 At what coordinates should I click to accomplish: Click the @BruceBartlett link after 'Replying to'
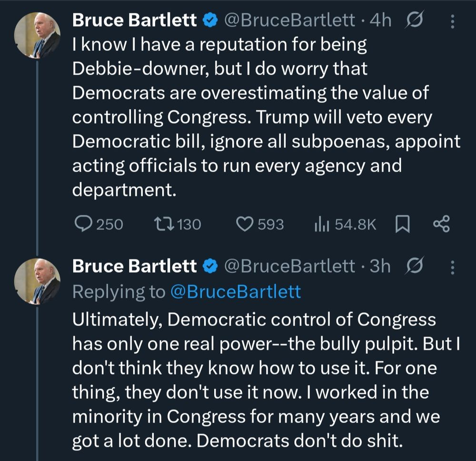point(235,291)
